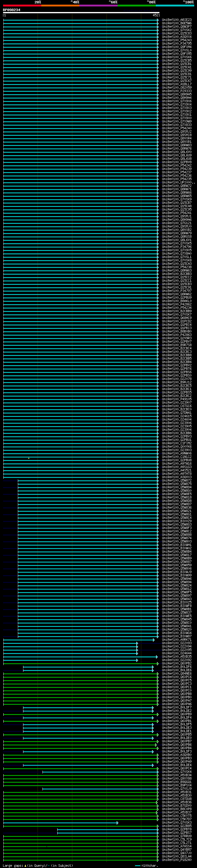This screenshot has width=197, height=868.
Task: Open hit UniRef100_P54243
Action: pos(177,40)
